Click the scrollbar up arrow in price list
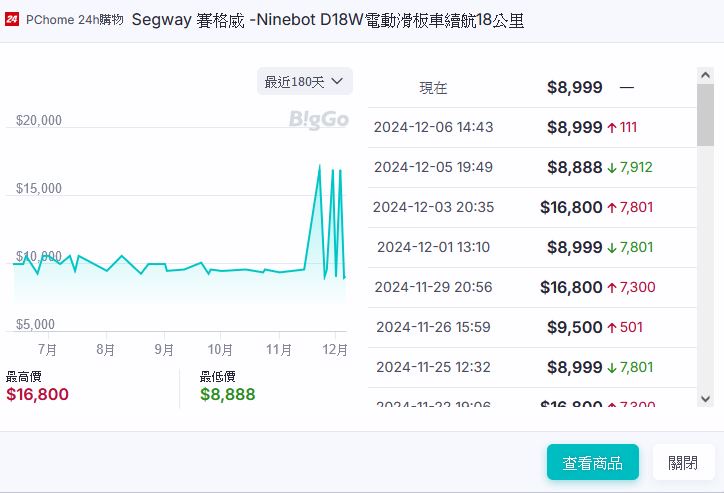The image size is (724, 493). point(705,76)
